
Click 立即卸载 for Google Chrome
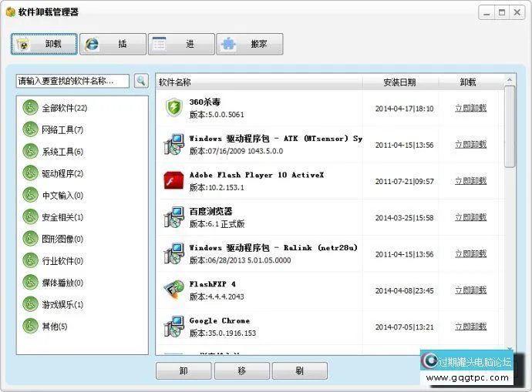[471, 327]
